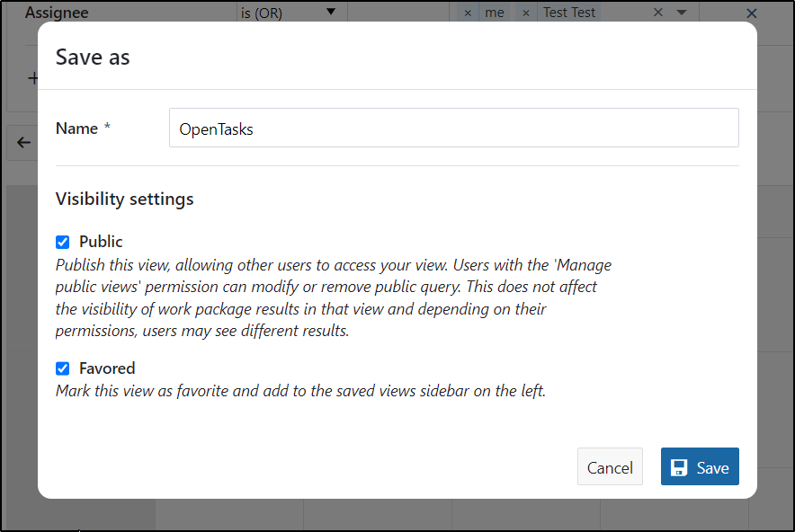The height and width of the screenshot is (532, 795).
Task: Remove the Assignee filter row
Action: (752, 13)
